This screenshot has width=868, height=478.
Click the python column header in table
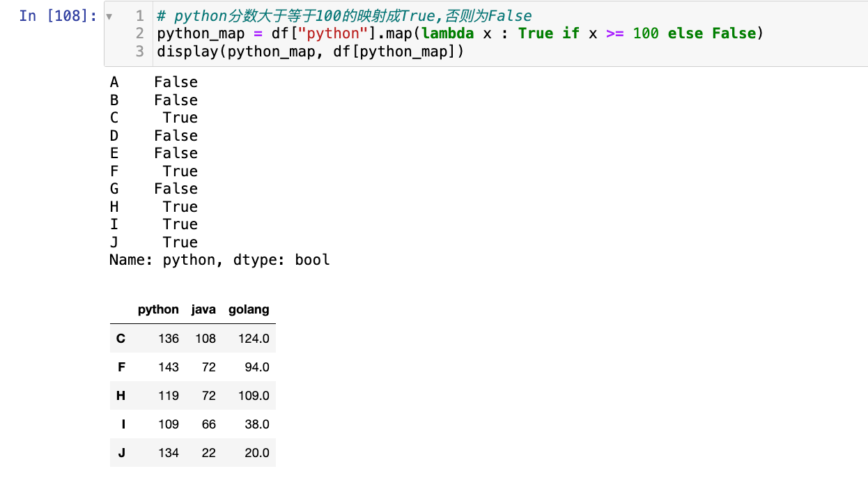(x=158, y=310)
